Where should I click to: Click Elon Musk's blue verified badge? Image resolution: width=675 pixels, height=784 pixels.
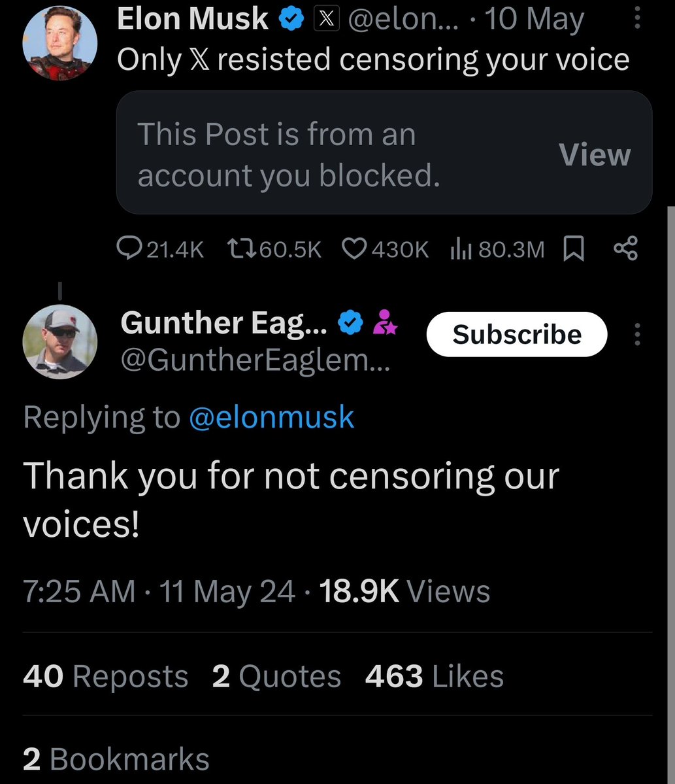tap(291, 20)
